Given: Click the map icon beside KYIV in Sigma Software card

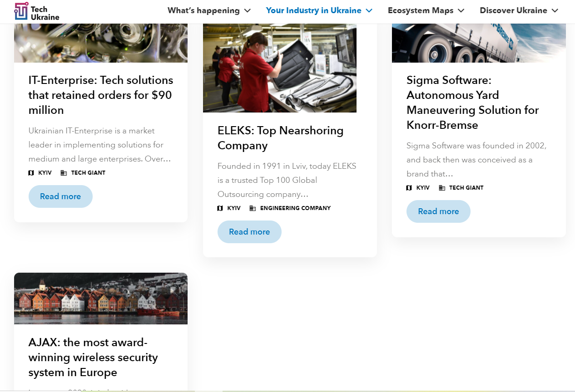Looking at the screenshot, I should click(x=409, y=188).
